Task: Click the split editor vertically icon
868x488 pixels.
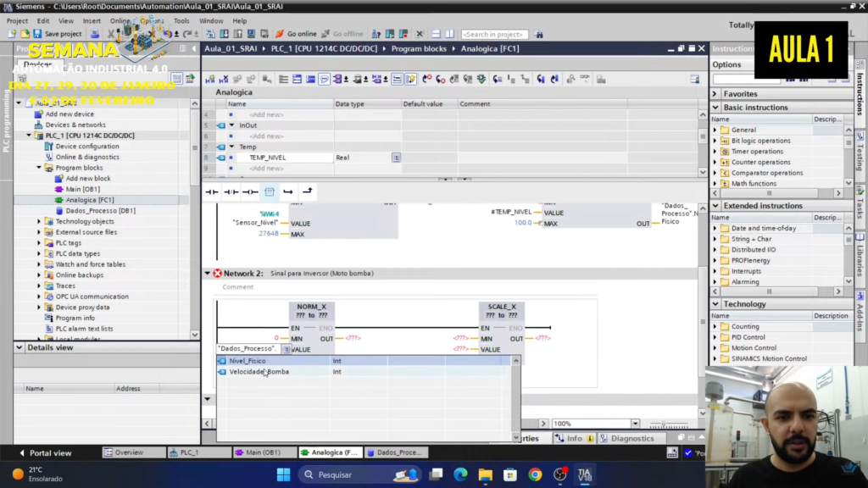Action: click(x=449, y=34)
